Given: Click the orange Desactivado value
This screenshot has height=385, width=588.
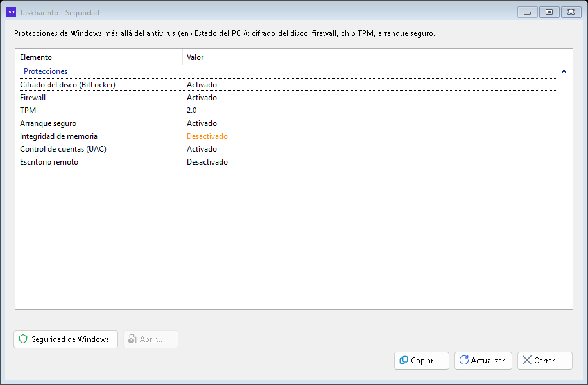Looking at the screenshot, I should point(207,136).
